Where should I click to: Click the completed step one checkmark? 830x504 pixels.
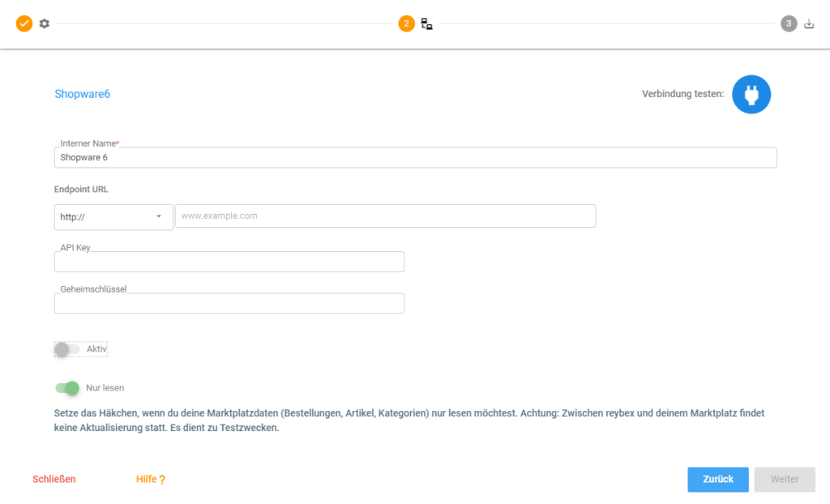[24, 23]
